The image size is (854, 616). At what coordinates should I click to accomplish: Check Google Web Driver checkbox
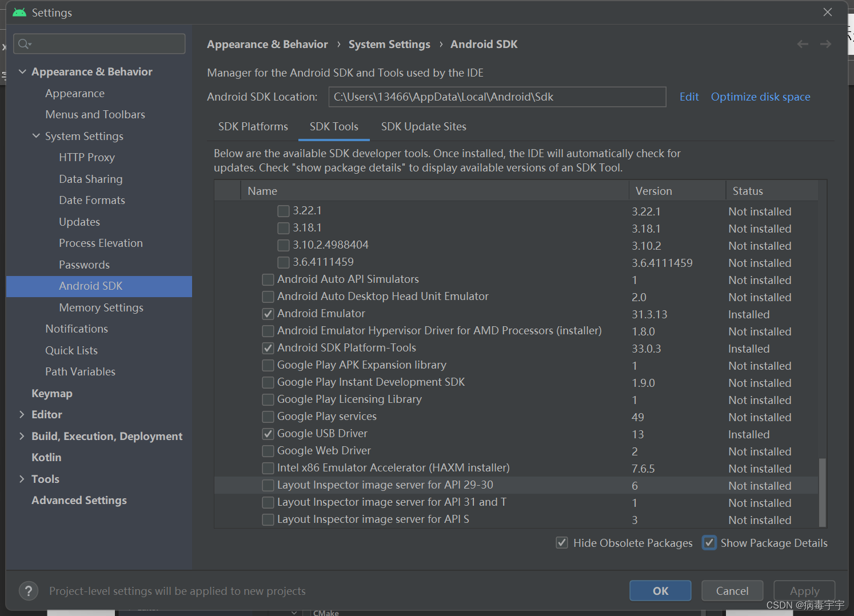tap(268, 451)
